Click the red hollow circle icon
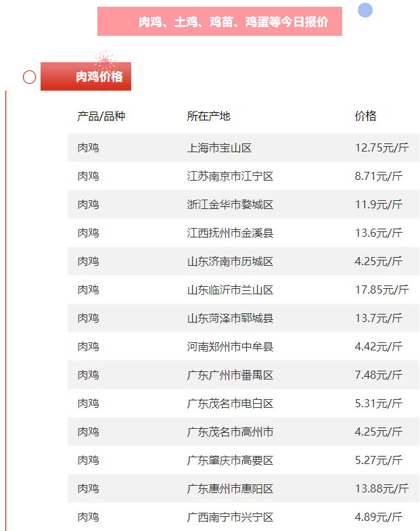Viewport: 420px width, 531px height. point(29,77)
